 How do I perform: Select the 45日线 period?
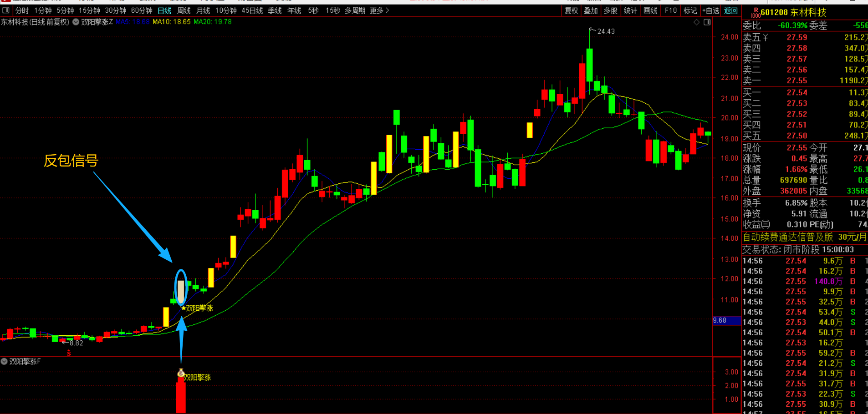coord(252,10)
